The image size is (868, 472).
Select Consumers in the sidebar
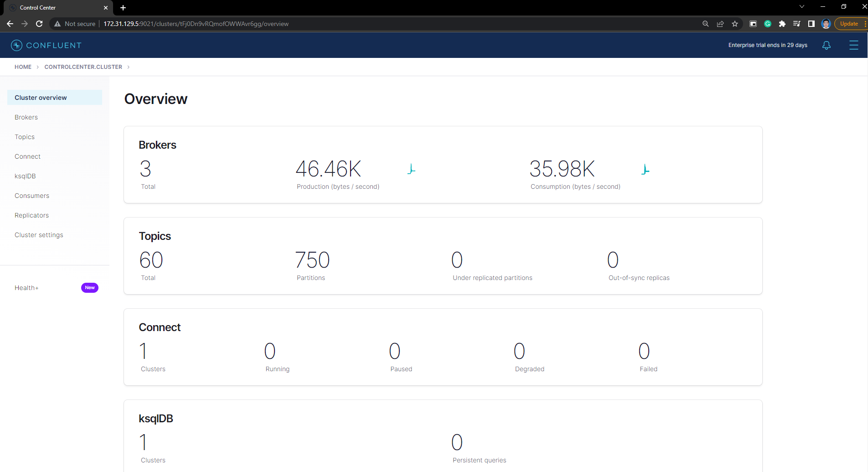click(32, 196)
